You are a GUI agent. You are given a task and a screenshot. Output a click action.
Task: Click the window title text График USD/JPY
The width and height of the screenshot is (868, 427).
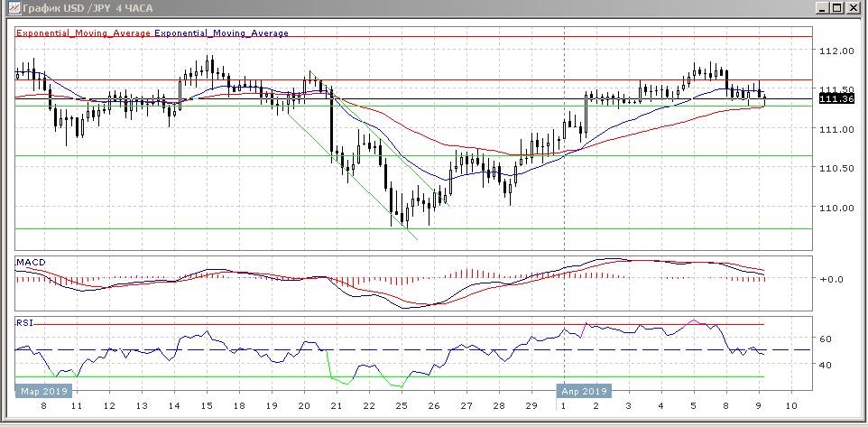(87, 8)
